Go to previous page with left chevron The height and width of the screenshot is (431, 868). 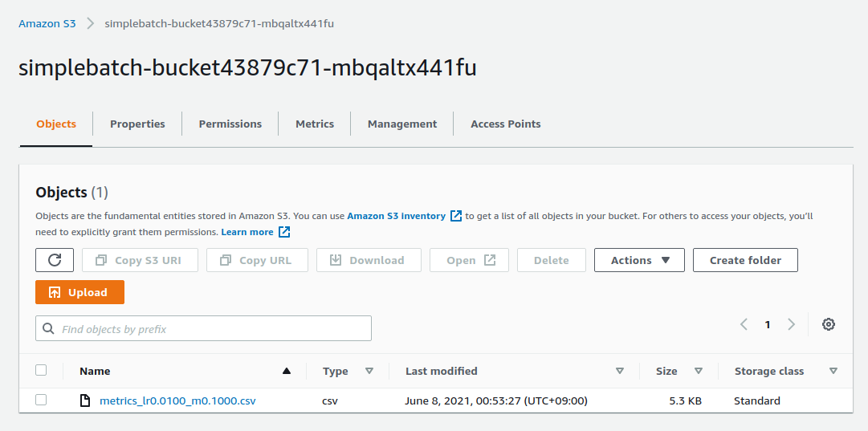pyautogui.click(x=744, y=324)
